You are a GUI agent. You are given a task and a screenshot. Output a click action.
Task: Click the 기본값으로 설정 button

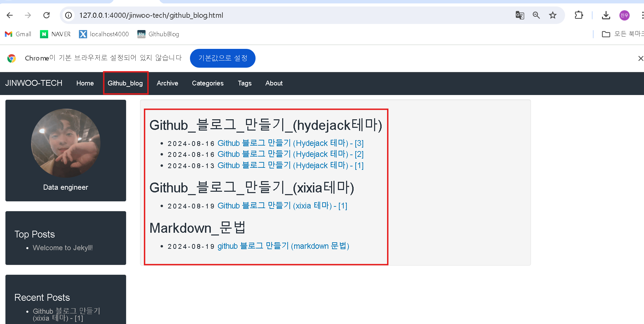223,58
